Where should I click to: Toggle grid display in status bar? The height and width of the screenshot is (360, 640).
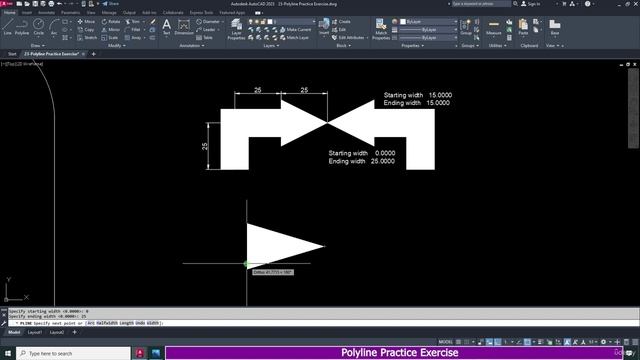pos(458,342)
